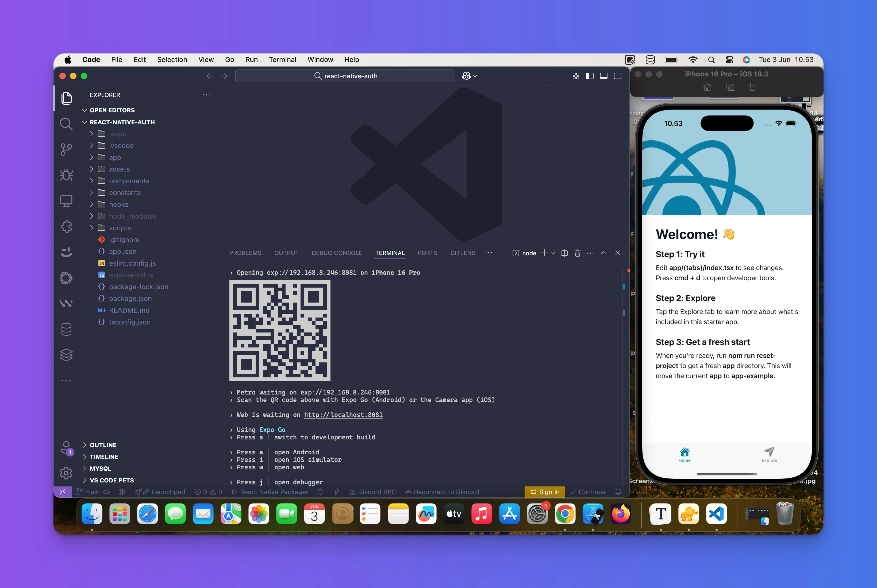Screen dimensions: 877x588
Task: Click the main branch in status bar
Action: click(88, 492)
